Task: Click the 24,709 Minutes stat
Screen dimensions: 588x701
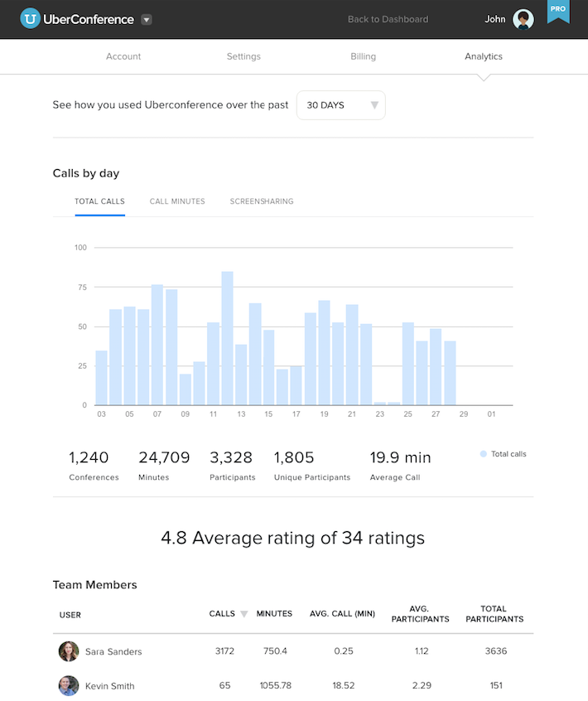Action: (x=164, y=466)
